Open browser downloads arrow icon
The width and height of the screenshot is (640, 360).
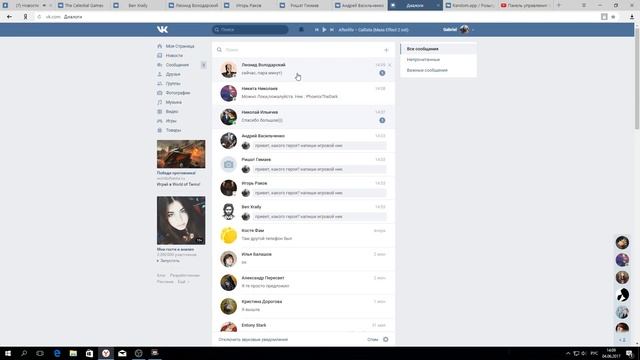pyautogui.click(x=632, y=17)
